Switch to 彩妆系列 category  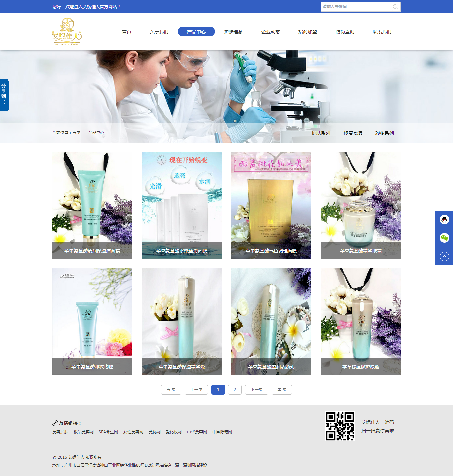(x=385, y=133)
